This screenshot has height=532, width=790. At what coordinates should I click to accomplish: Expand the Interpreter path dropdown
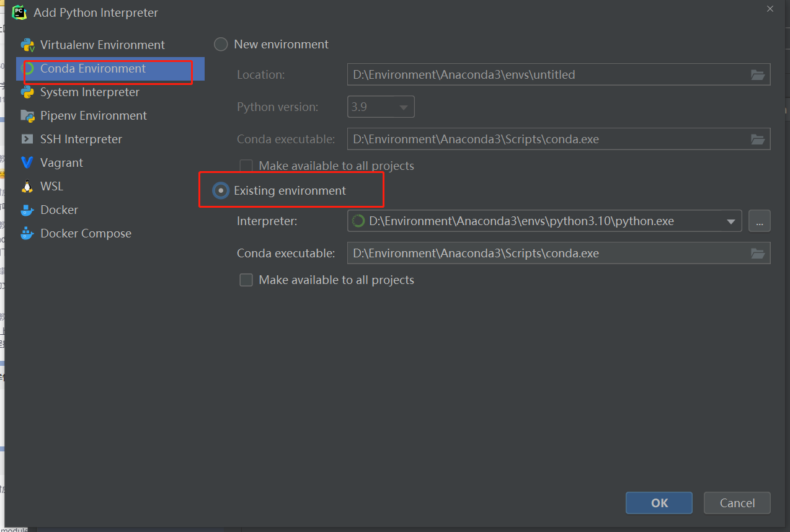pyautogui.click(x=730, y=221)
